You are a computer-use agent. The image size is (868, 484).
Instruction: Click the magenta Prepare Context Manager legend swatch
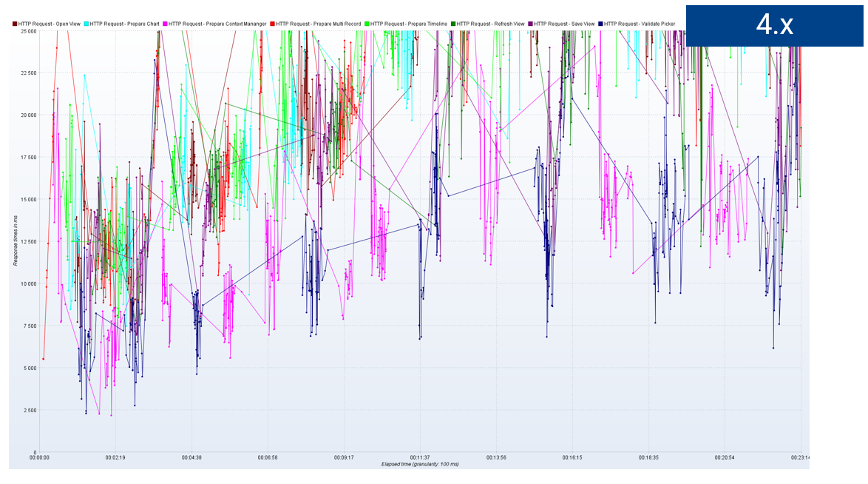click(x=165, y=24)
